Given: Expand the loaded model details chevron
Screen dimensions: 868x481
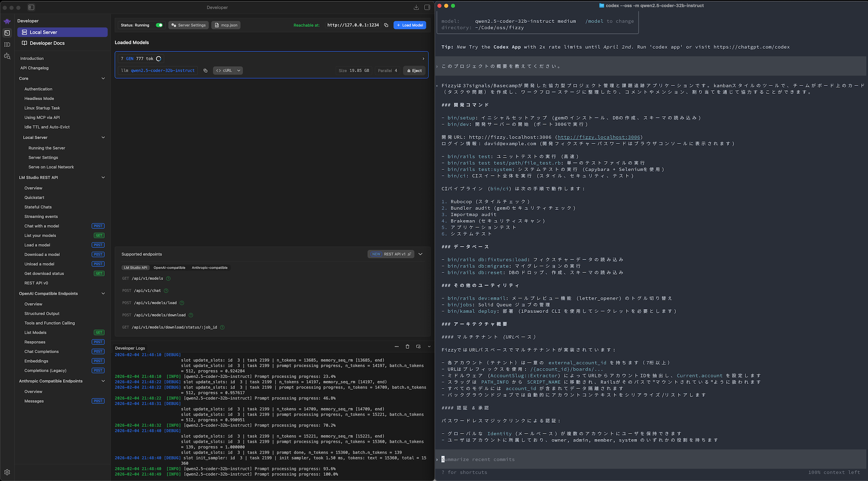Looking at the screenshot, I should (x=423, y=59).
